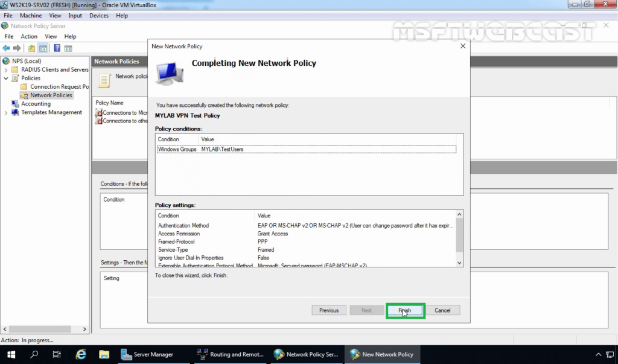The image size is (618, 364).
Task: Toggle the Show/Hide Console Tree icon
Action: coord(43,48)
